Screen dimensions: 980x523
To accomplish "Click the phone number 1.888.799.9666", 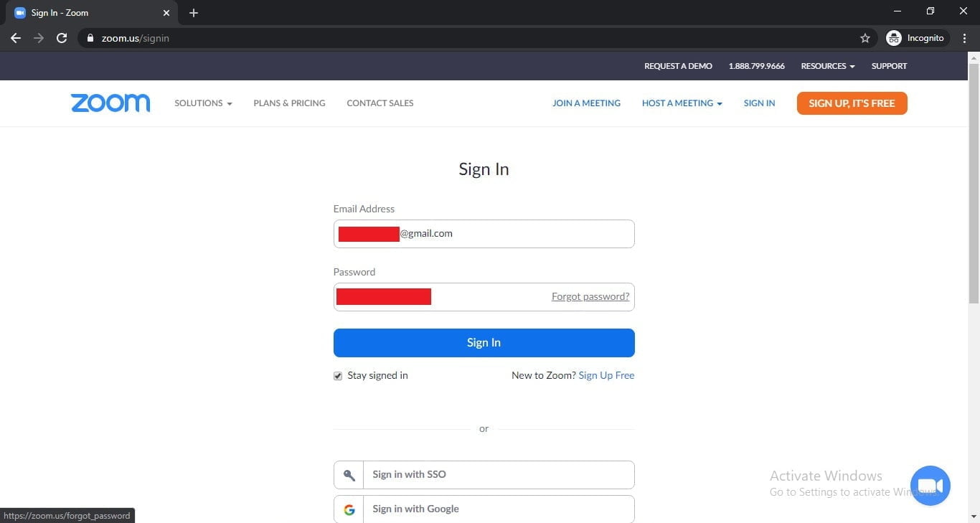I will click(x=756, y=66).
